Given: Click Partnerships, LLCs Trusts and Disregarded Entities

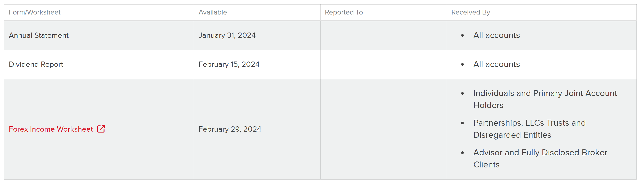Looking at the screenshot, I should click(x=529, y=129).
